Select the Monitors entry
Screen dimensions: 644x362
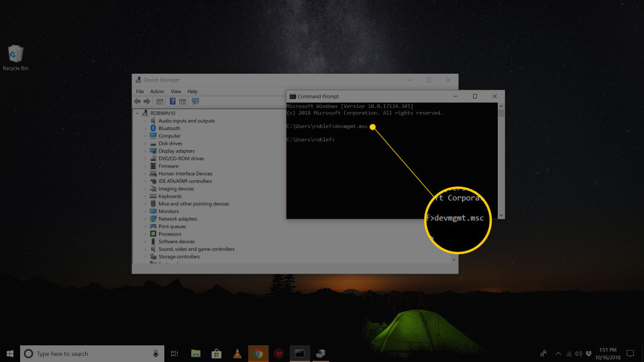click(x=168, y=211)
